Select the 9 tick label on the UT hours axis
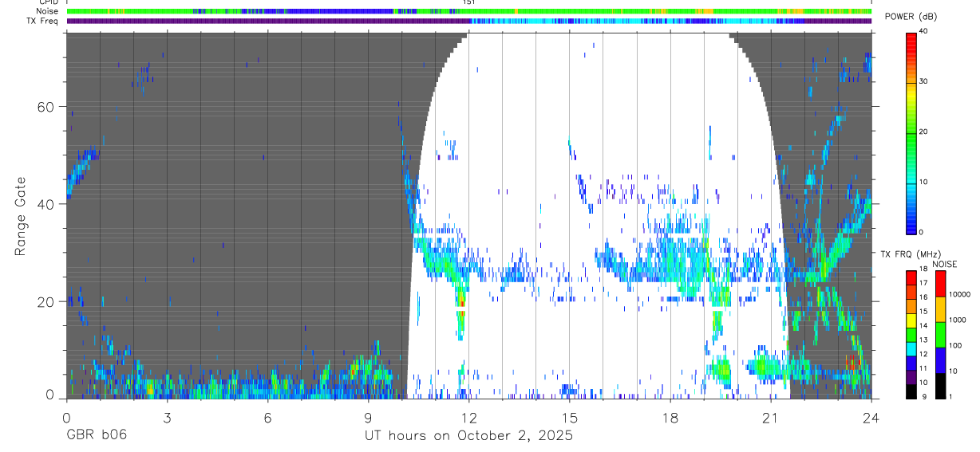980x452 pixels. pyautogui.click(x=368, y=417)
